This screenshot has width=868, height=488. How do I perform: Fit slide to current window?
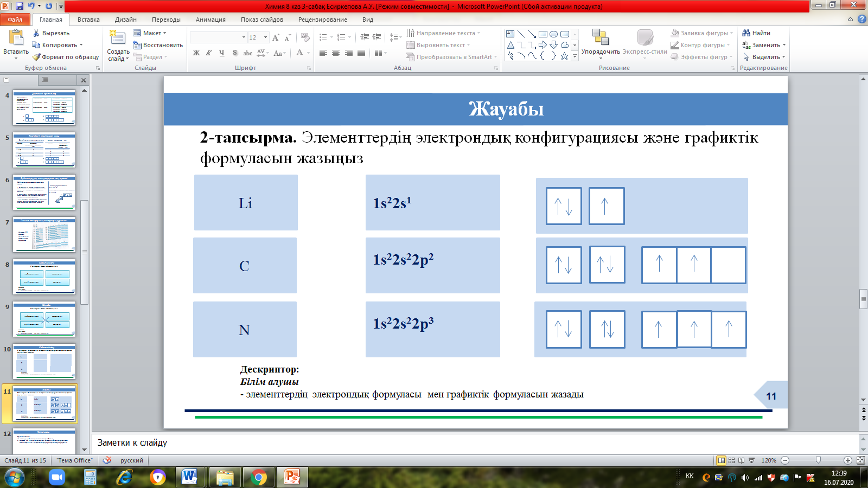coord(860,460)
